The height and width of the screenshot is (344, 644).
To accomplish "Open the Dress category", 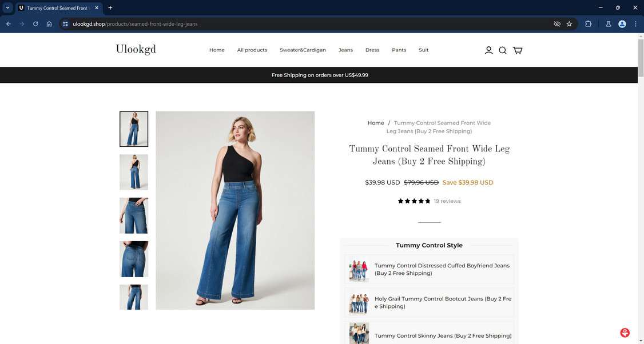I will point(372,50).
